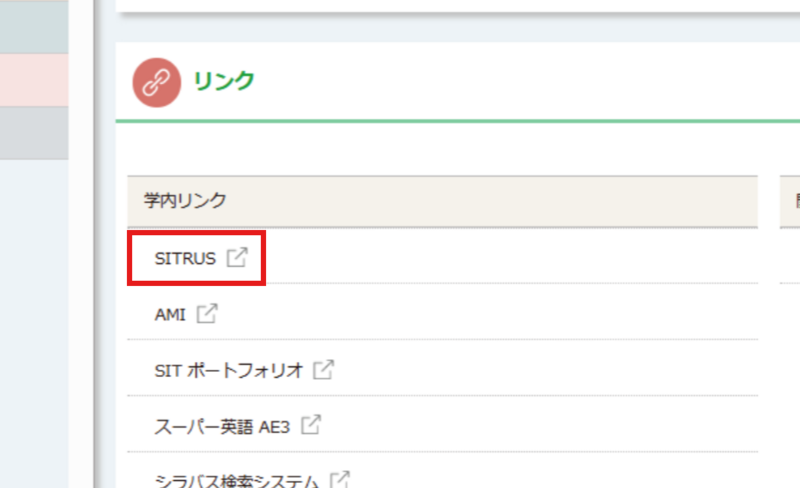This screenshot has height=488, width=800.
Task: Select the pink item in the left sidebar
Action: pos(34,80)
